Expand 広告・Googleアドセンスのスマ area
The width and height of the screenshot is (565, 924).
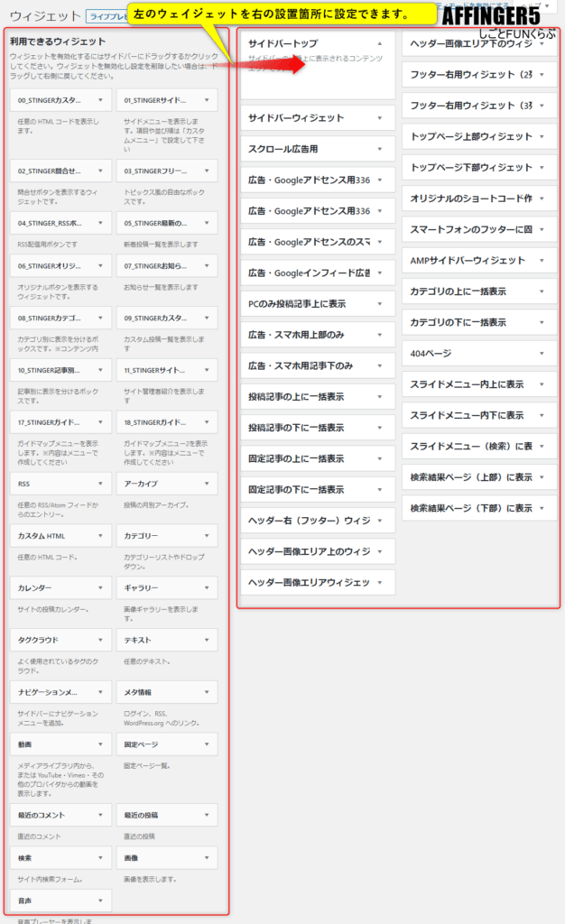380,242
